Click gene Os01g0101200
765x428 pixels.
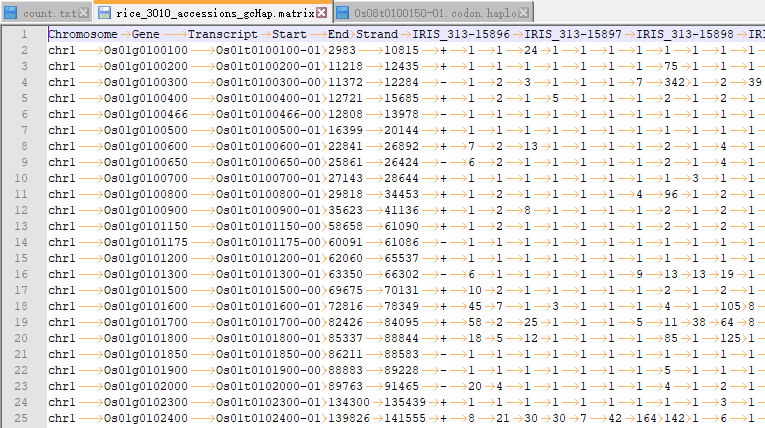(x=145, y=258)
